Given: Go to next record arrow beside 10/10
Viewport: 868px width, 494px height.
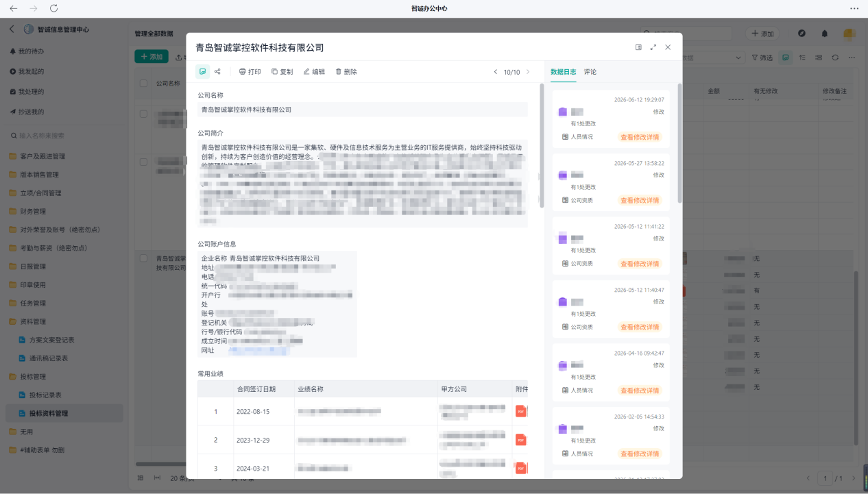Looking at the screenshot, I should [x=528, y=72].
